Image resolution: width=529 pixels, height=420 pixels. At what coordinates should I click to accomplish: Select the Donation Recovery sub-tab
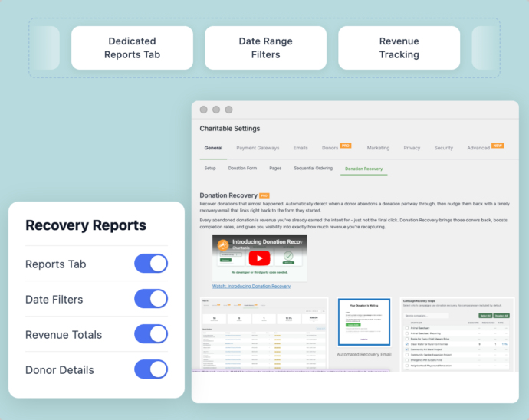click(363, 169)
